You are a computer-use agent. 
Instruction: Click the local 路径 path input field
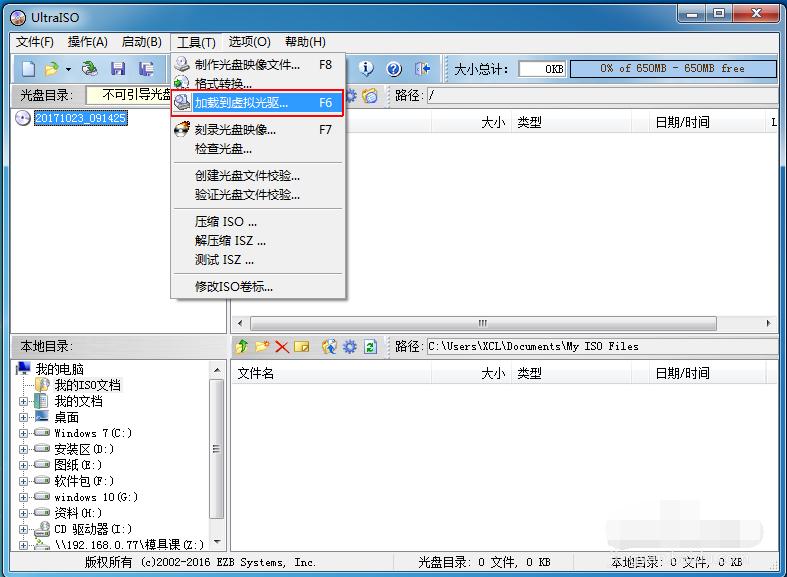pyautogui.click(x=600, y=347)
